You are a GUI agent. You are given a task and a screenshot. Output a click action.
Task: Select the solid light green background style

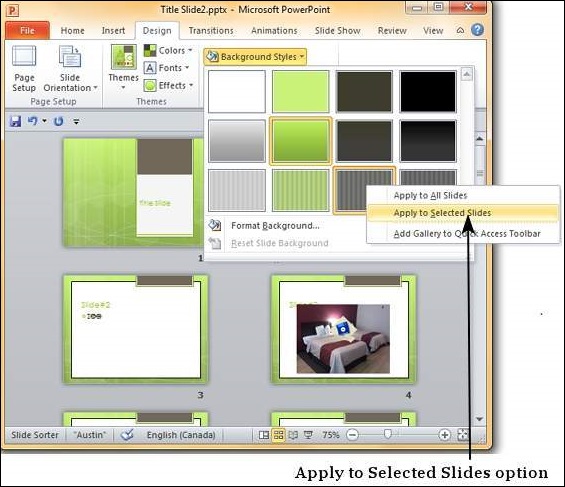point(301,91)
